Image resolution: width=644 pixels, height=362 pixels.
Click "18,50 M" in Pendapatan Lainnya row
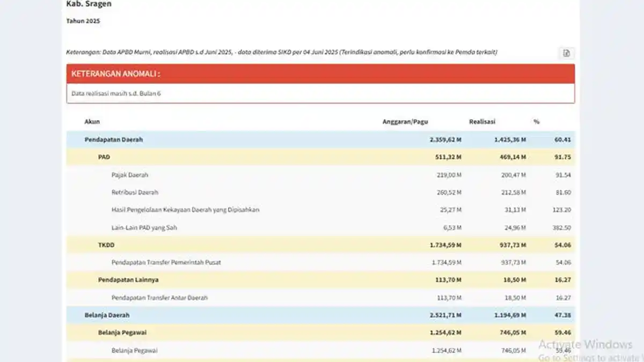(514, 279)
